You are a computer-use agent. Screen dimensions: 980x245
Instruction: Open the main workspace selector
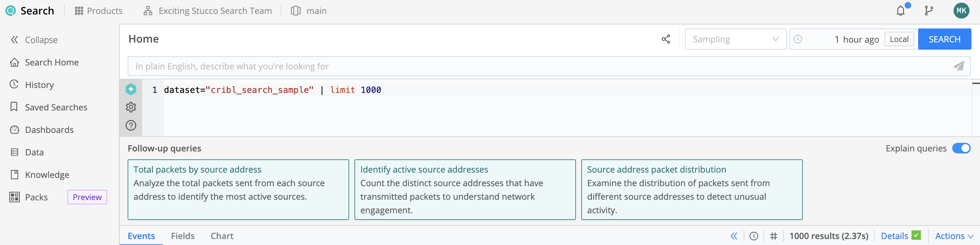(x=308, y=11)
